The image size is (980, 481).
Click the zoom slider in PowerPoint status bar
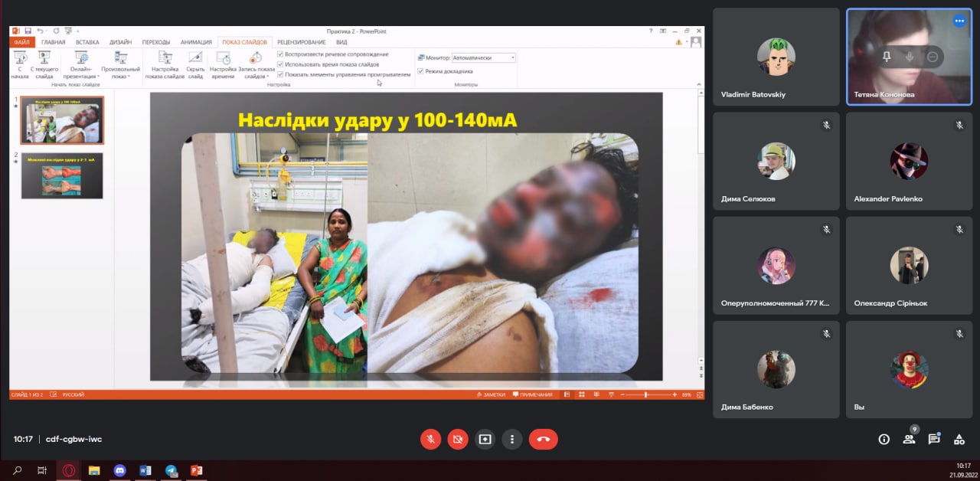(647, 394)
